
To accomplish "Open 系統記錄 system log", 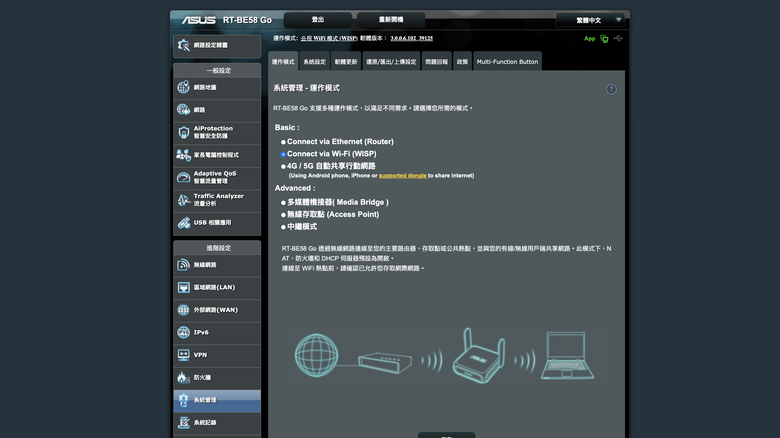I will coord(217,423).
